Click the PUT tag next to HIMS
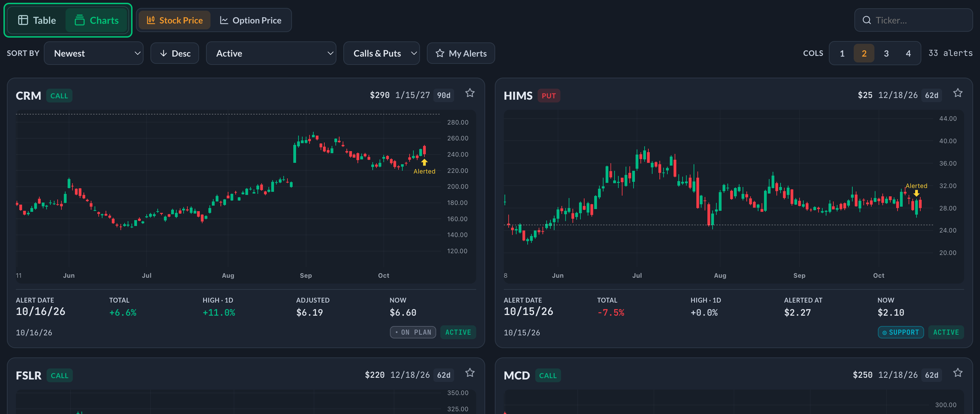This screenshot has height=414, width=980. (549, 96)
